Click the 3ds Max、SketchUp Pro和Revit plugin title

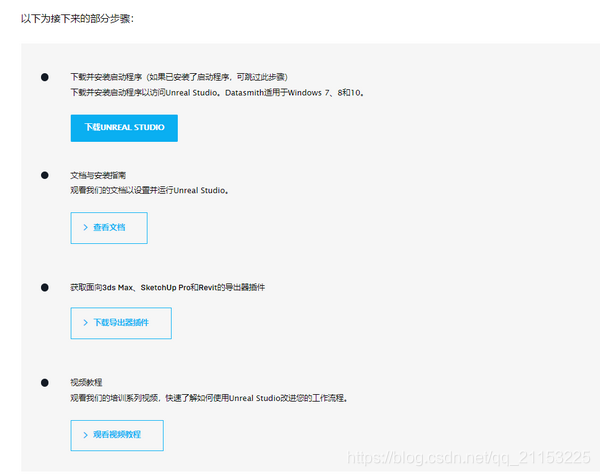(x=167, y=287)
